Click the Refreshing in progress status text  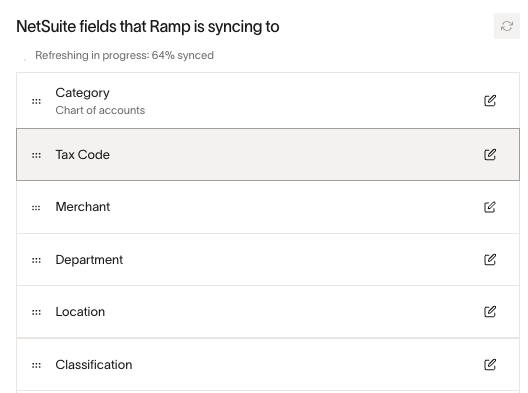coord(124,55)
